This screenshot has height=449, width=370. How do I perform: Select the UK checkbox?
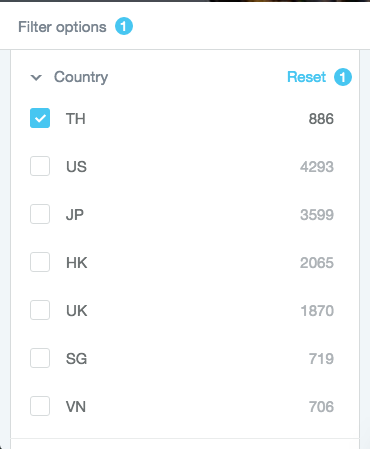40,310
